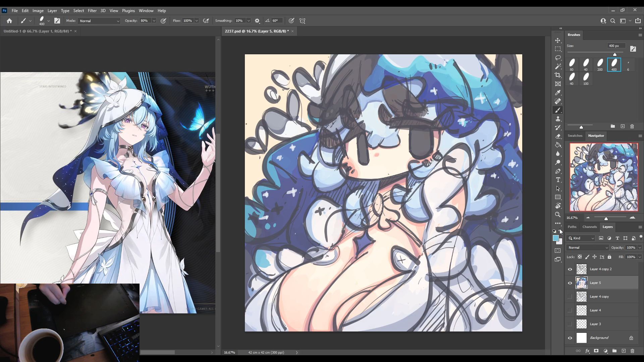This screenshot has height=362, width=644.
Task: Select the Rectangle shape tool
Action: [x=558, y=197]
